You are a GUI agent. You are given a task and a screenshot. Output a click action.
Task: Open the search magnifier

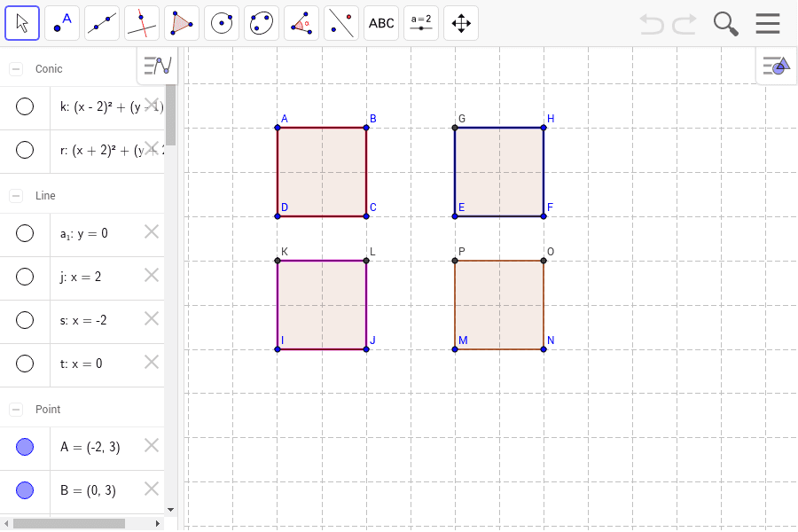coord(725,23)
